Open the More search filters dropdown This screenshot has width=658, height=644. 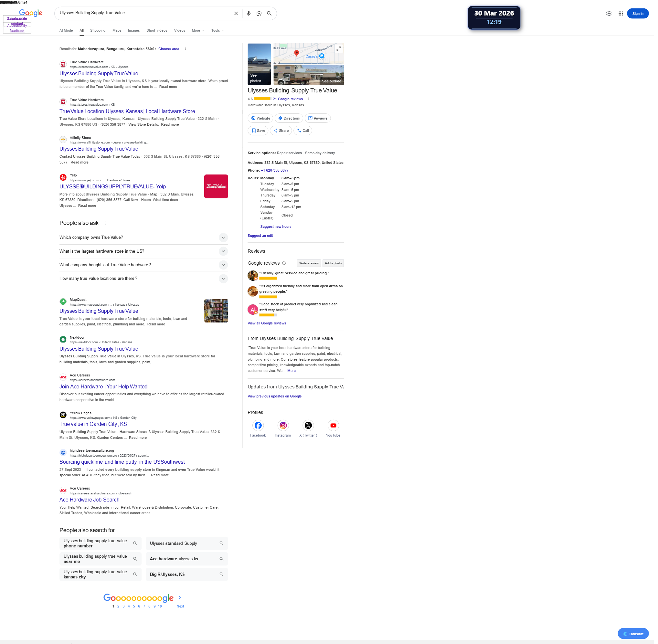(199, 31)
